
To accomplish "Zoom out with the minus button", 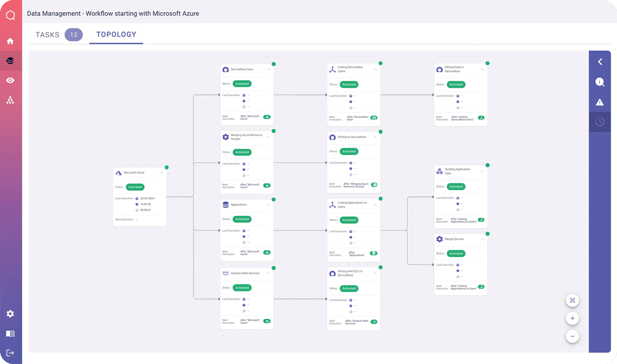I will pos(572,336).
